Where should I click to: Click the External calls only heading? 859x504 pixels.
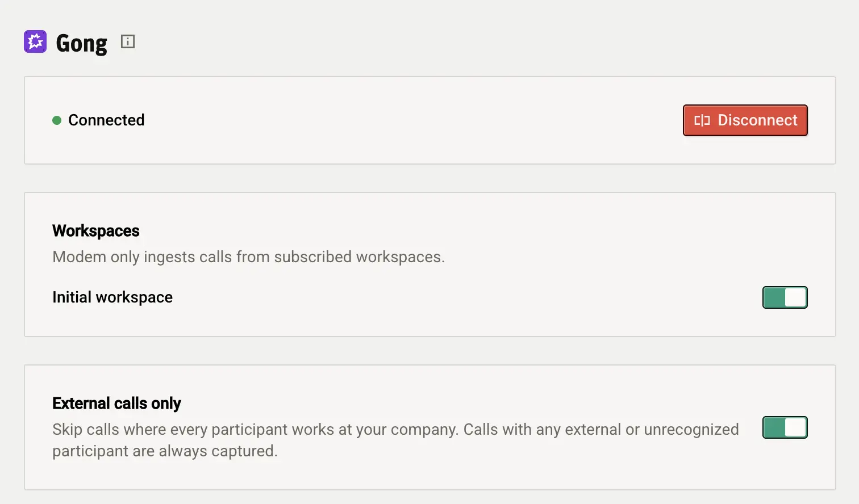(116, 403)
